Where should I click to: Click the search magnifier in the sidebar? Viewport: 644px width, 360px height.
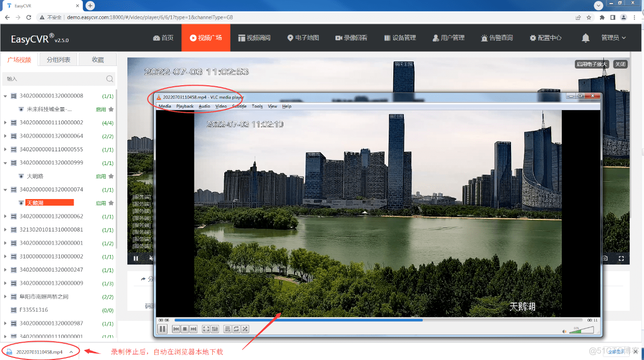110,79
